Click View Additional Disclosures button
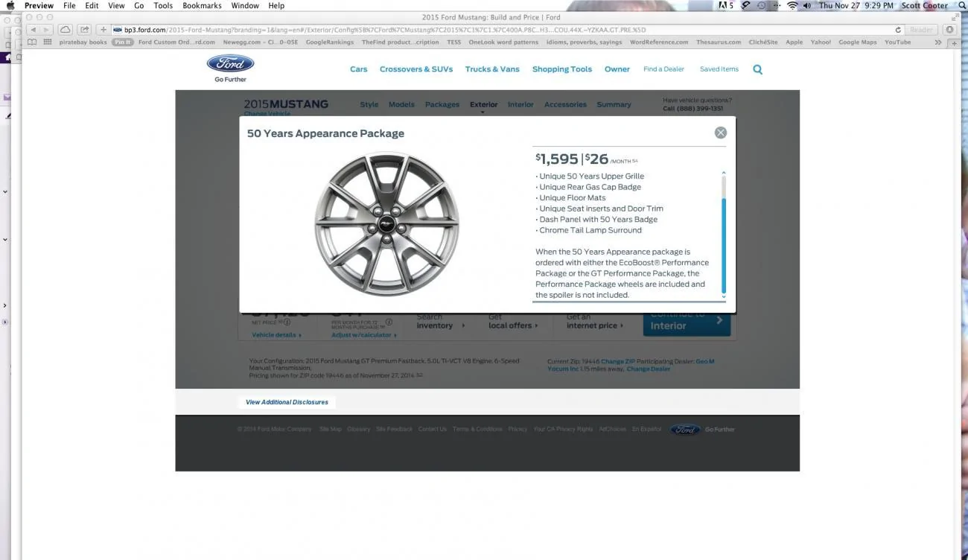The width and height of the screenshot is (968, 560). (287, 402)
